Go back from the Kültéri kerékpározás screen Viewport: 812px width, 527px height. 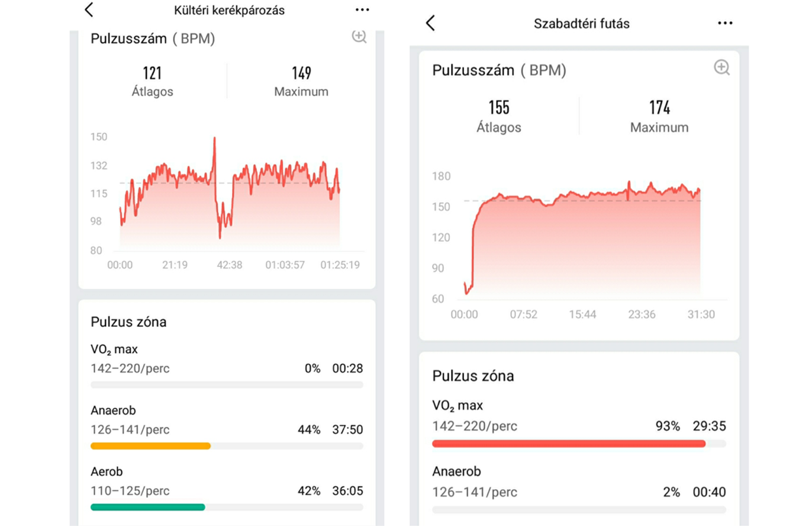click(x=89, y=9)
